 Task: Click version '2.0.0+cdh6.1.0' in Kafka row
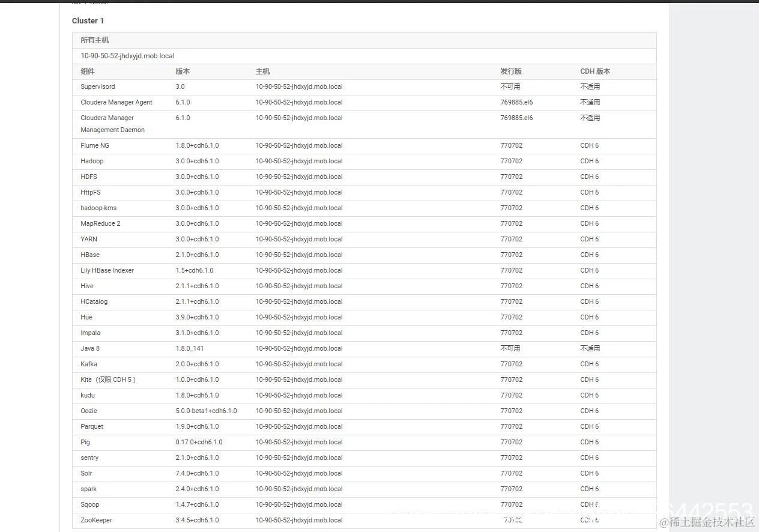point(197,364)
